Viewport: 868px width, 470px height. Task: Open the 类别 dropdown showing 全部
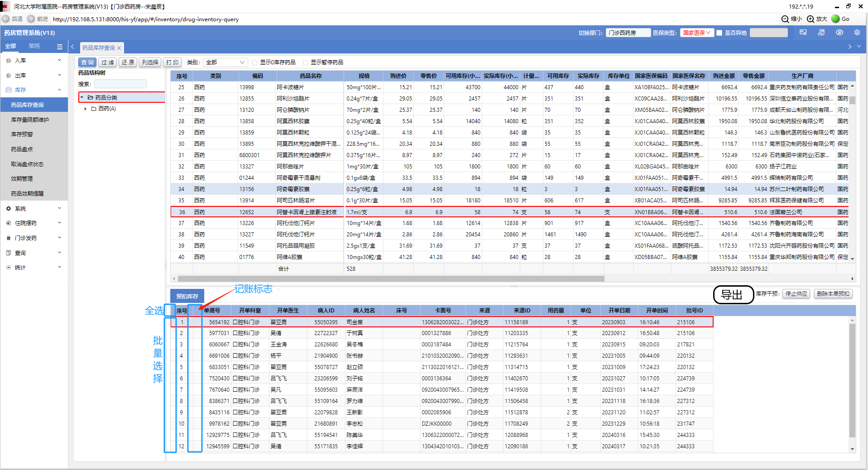(x=225, y=62)
